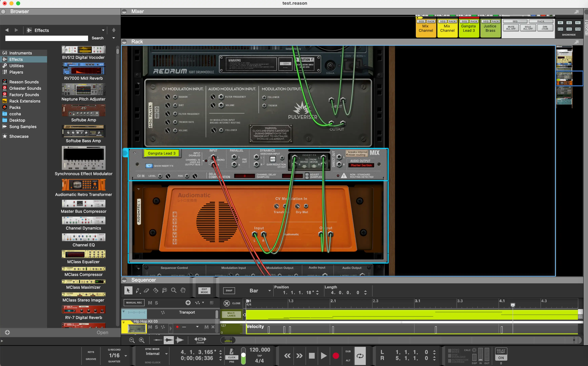Select the Mute tool in sequencer

(165, 290)
